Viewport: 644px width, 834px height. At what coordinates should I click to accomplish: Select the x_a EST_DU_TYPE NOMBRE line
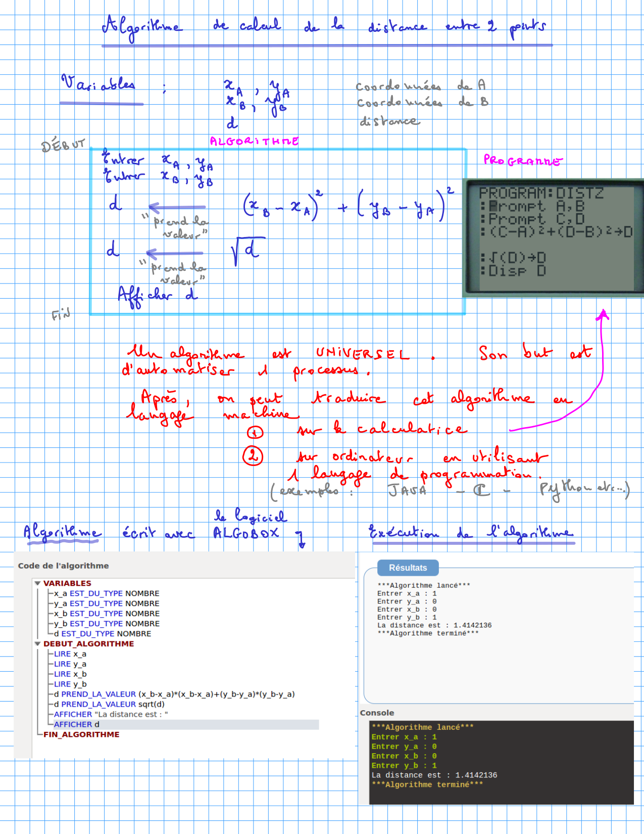click(107, 593)
